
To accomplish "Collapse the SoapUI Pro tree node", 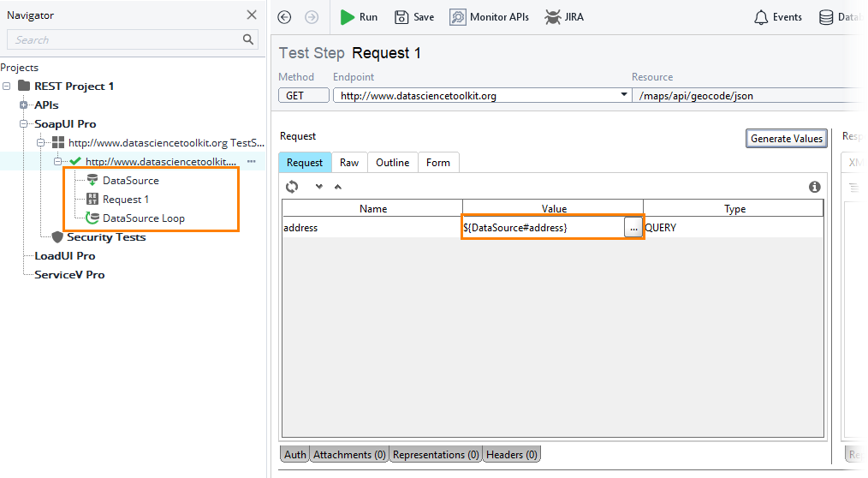I will 23,123.
